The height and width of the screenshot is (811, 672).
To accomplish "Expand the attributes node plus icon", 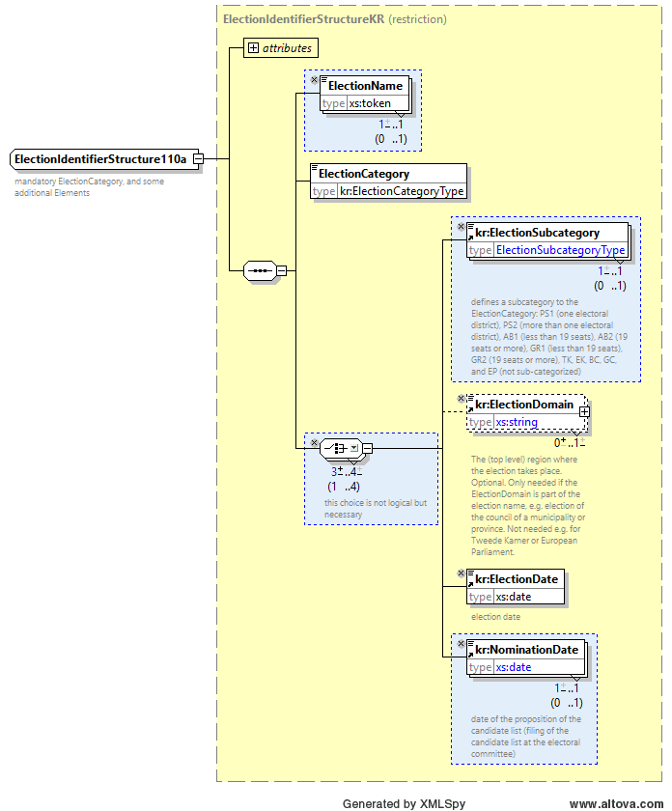I will (x=253, y=48).
